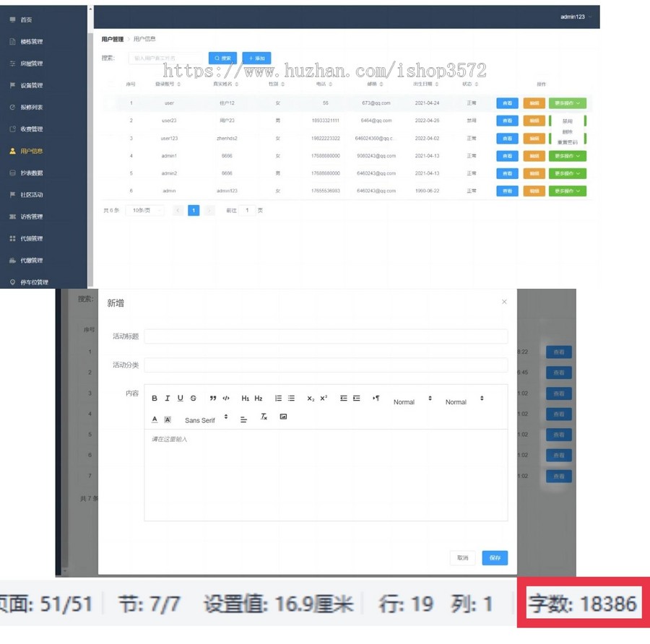Open the text color picker

click(x=155, y=419)
